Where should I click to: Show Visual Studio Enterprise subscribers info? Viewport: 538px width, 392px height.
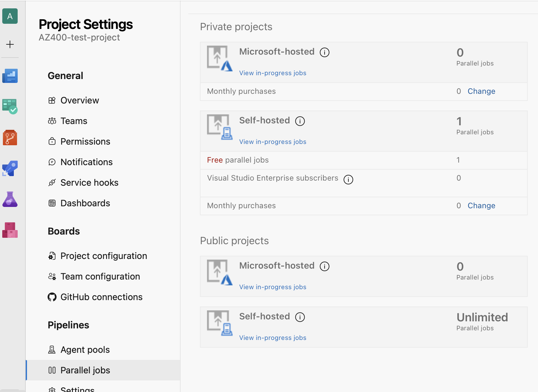point(348,179)
